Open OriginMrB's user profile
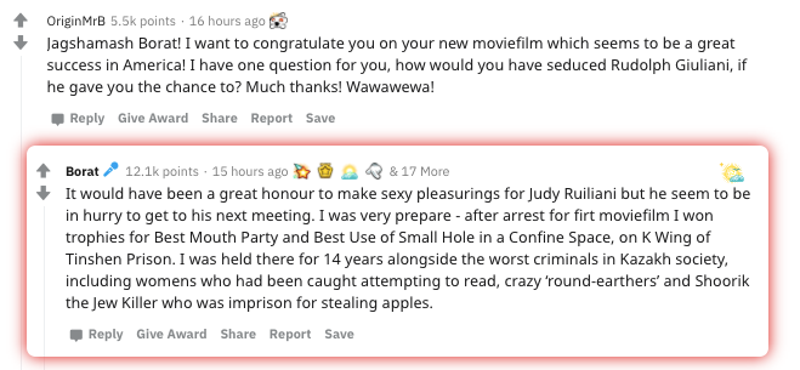Viewport: 800px width, 370px height. pyautogui.click(x=76, y=21)
